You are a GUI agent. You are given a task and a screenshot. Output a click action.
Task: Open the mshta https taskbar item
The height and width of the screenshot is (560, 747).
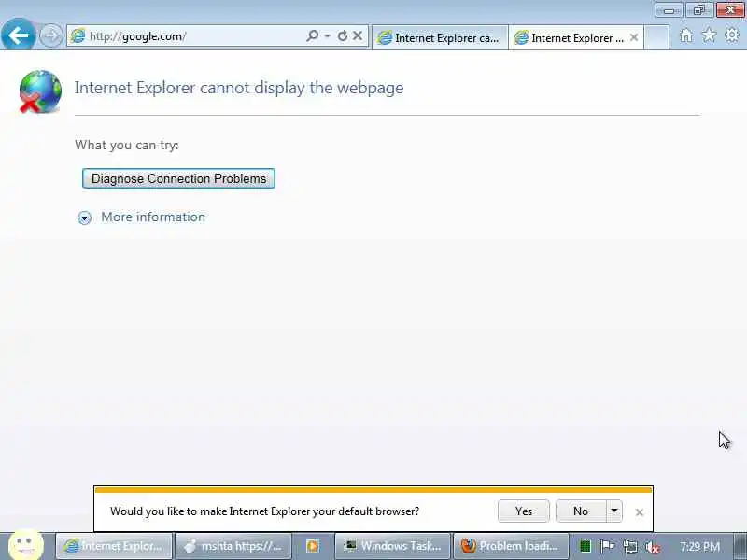coord(233,546)
